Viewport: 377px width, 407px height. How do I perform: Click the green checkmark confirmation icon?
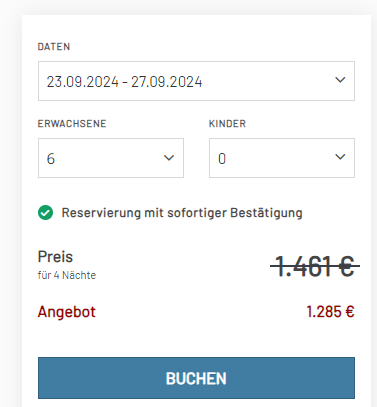(x=45, y=213)
